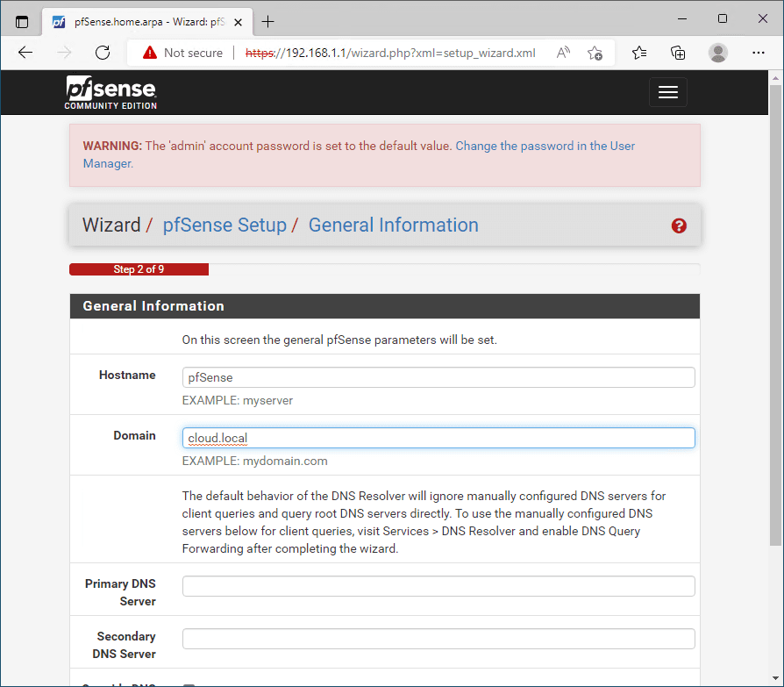Screen dimensions: 784x687
Task: Click the browser Forward arrow
Action: pos(64,53)
